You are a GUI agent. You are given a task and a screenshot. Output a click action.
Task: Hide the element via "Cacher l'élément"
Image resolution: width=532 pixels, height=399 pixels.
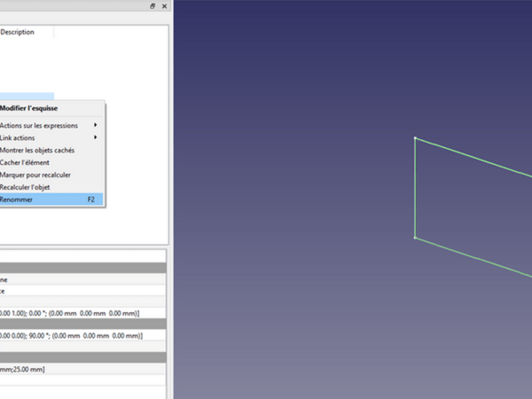pyautogui.click(x=25, y=162)
